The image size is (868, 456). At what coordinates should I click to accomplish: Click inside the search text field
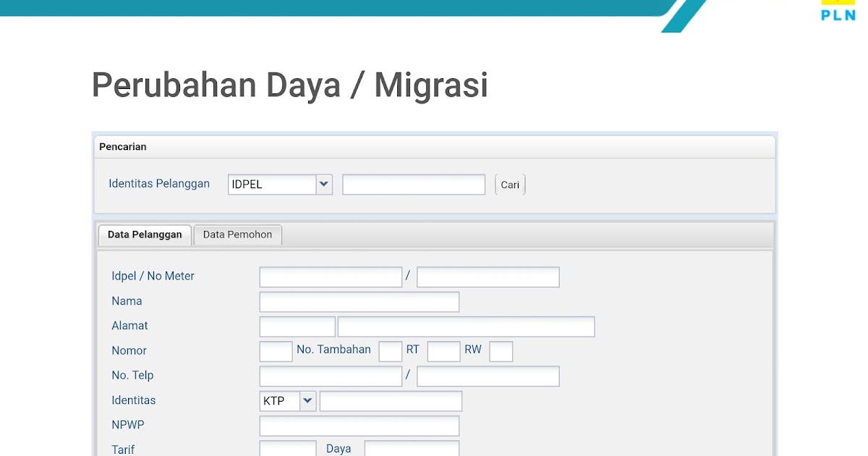(413, 184)
